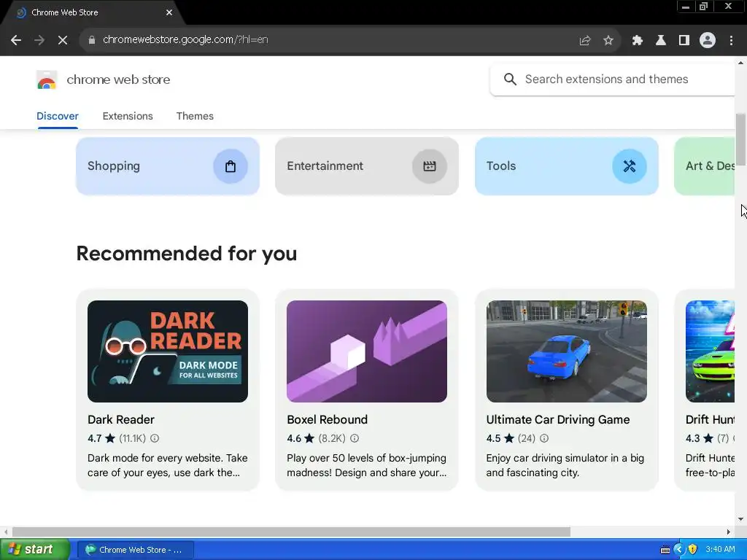The image size is (747, 560).
Task: Open the Windows start menu
Action: pyautogui.click(x=34, y=550)
